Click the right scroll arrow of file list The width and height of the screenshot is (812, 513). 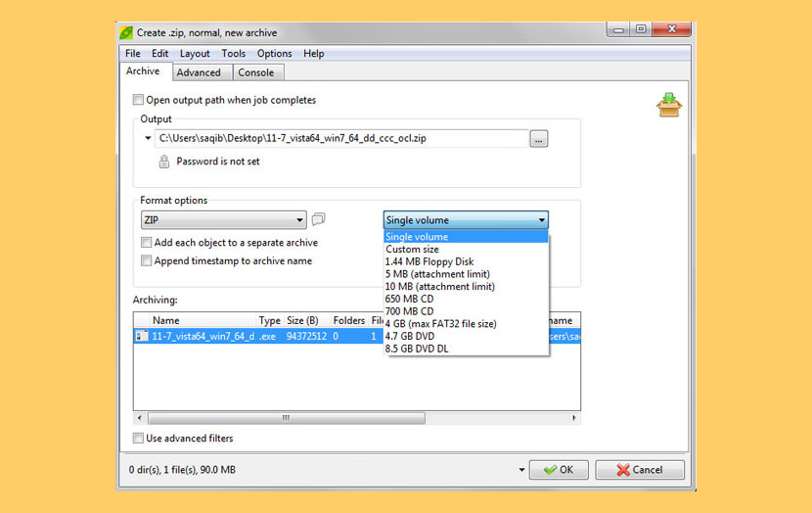[x=574, y=418]
